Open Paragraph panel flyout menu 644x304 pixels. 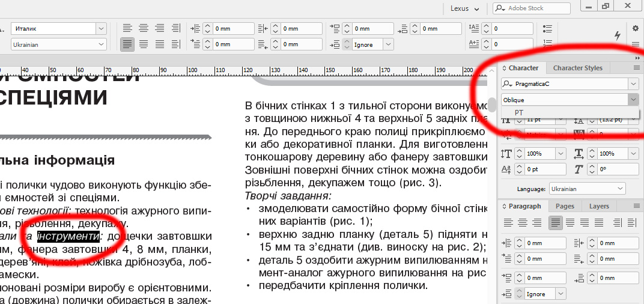point(637,206)
